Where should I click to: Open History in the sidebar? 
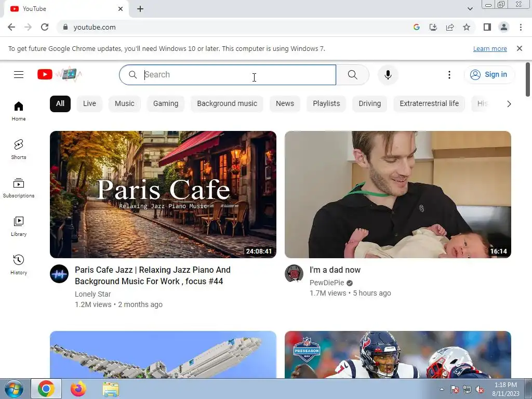point(19,264)
